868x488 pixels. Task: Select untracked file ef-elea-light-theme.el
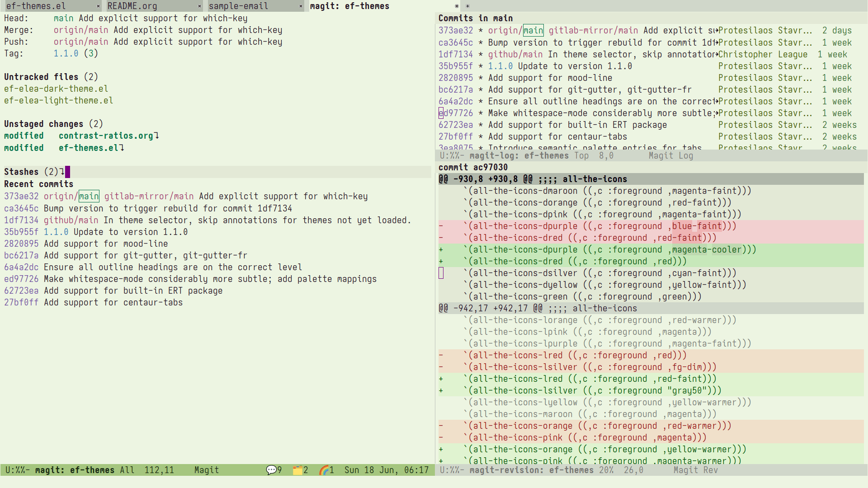(x=58, y=100)
